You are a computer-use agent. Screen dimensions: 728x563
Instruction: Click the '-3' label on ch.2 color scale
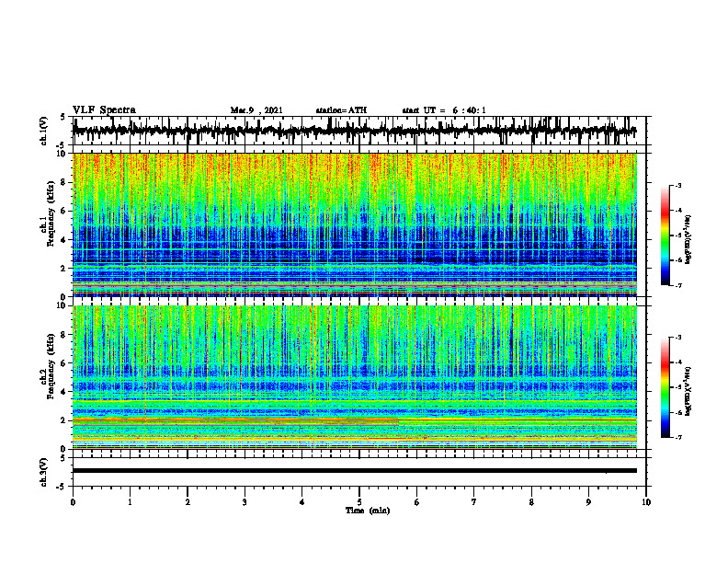point(677,338)
